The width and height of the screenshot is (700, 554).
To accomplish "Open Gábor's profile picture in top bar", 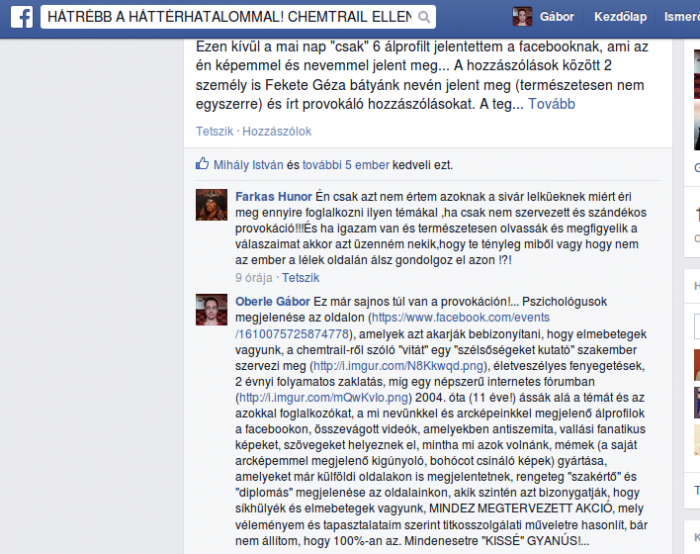I will coord(522,17).
